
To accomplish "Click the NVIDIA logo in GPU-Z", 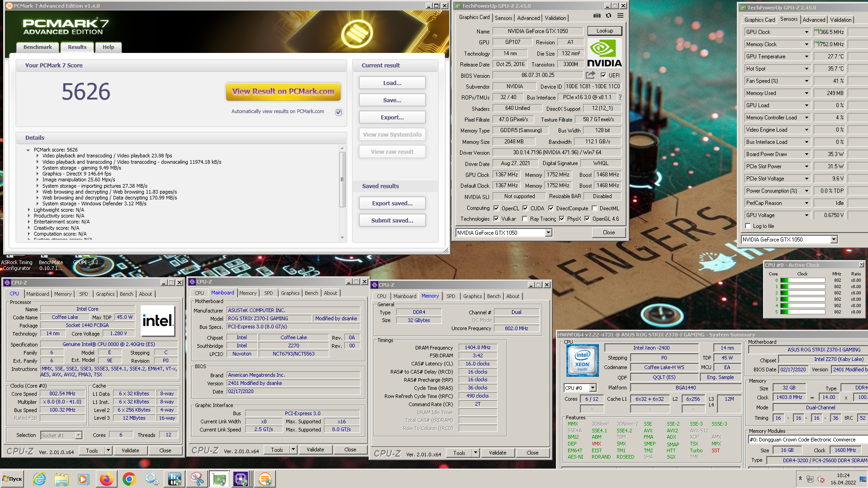I will pyautogui.click(x=604, y=53).
